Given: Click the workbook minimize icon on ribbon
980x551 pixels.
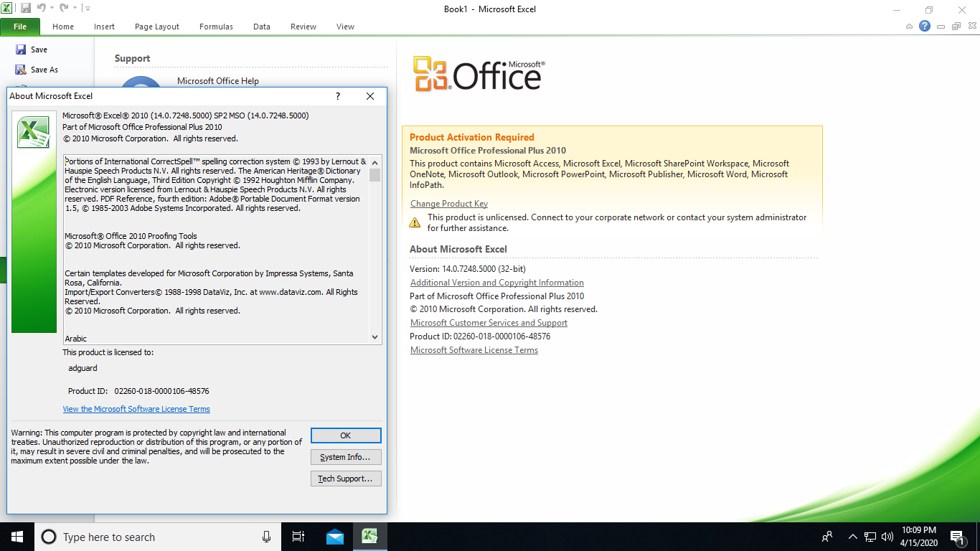Looking at the screenshot, I should [x=941, y=27].
